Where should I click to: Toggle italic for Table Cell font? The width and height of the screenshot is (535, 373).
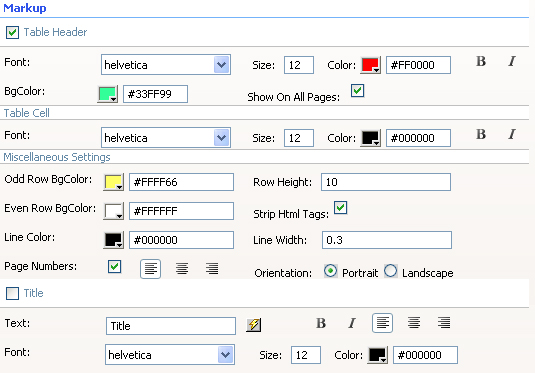(512, 134)
